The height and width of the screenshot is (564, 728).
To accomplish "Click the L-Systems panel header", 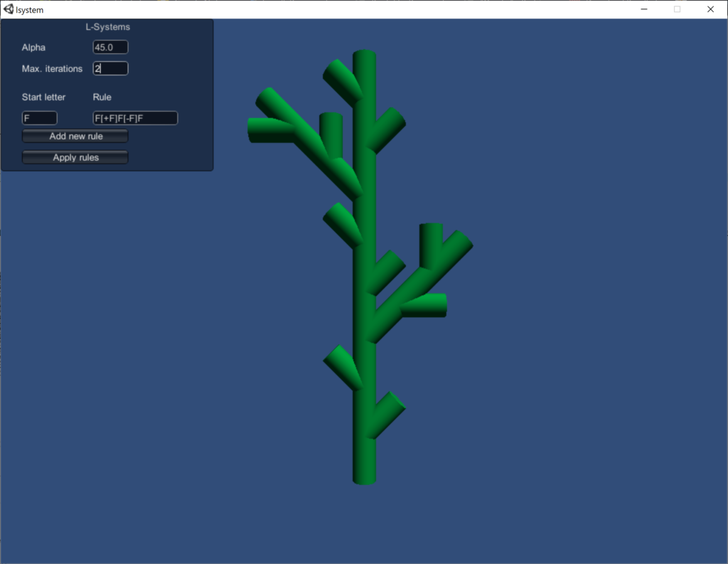I will 107,27.
